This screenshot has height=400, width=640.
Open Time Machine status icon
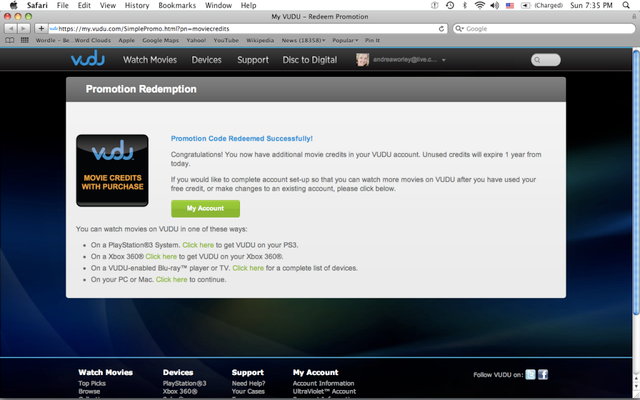point(450,5)
